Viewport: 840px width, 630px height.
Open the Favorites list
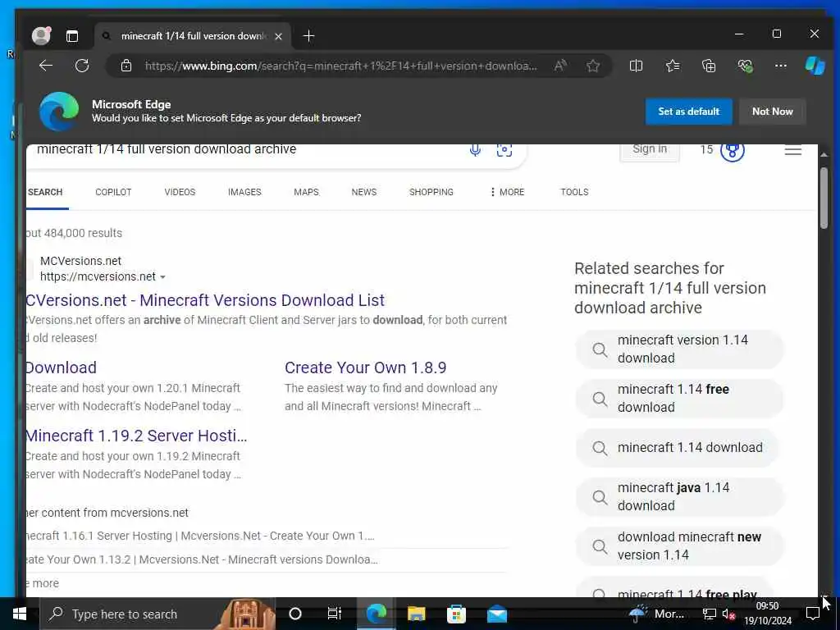(673, 66)
